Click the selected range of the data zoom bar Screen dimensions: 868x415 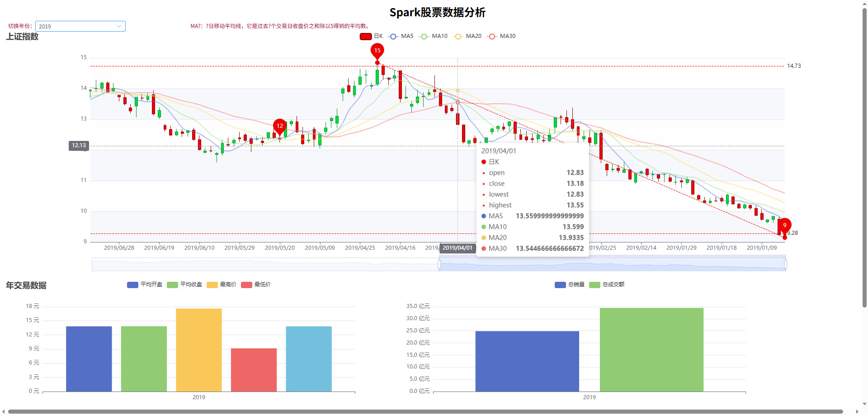click(613, 264)
